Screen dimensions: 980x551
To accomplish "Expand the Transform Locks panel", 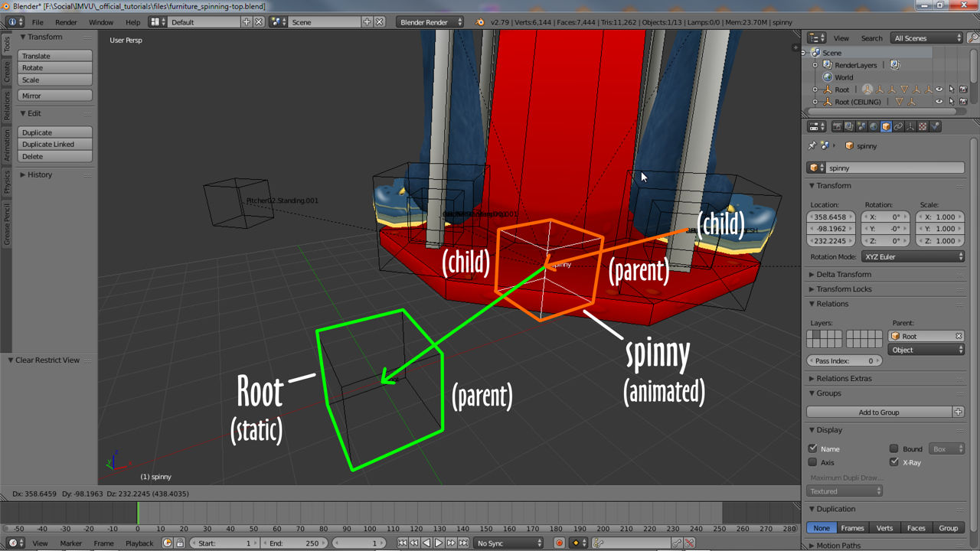I will coord(844,289).
